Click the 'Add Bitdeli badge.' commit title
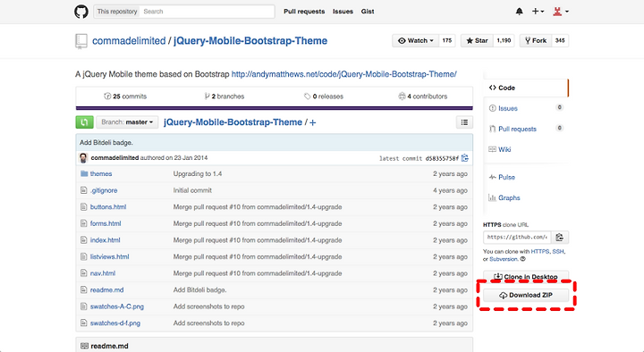 (106, 143)
